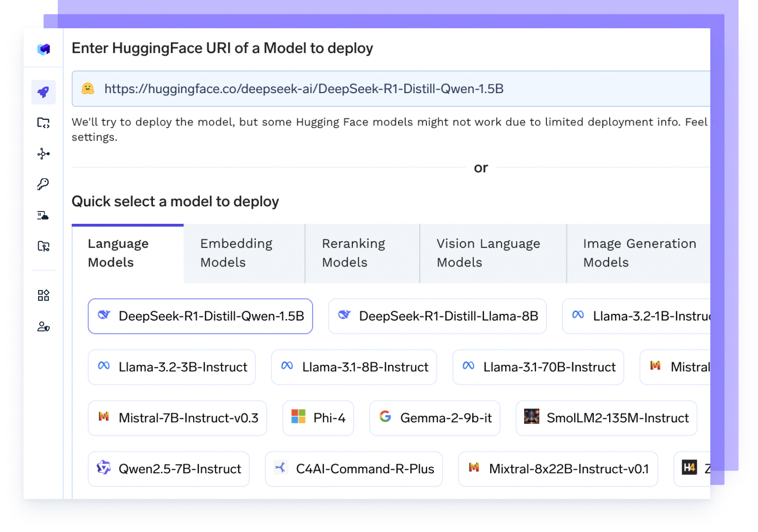
Task: Click the cloud server icon in sidebar
Action: (x=43, y=216)
